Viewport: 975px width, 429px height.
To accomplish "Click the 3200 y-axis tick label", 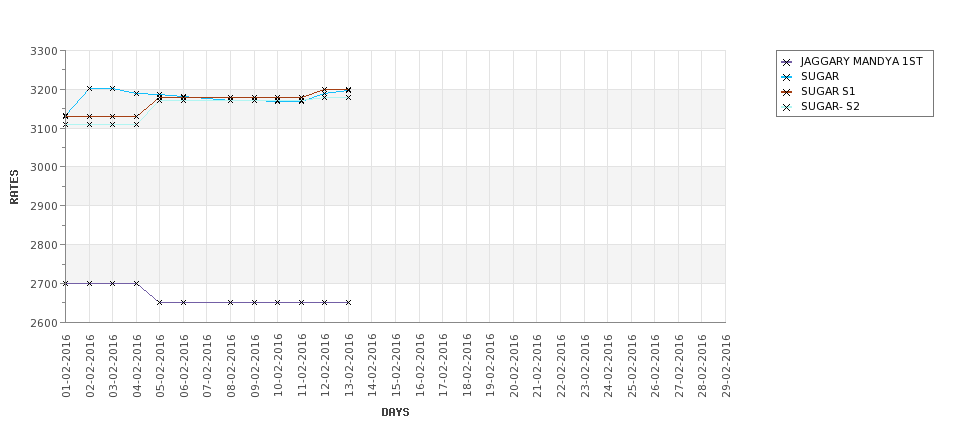I will [44, 90].
